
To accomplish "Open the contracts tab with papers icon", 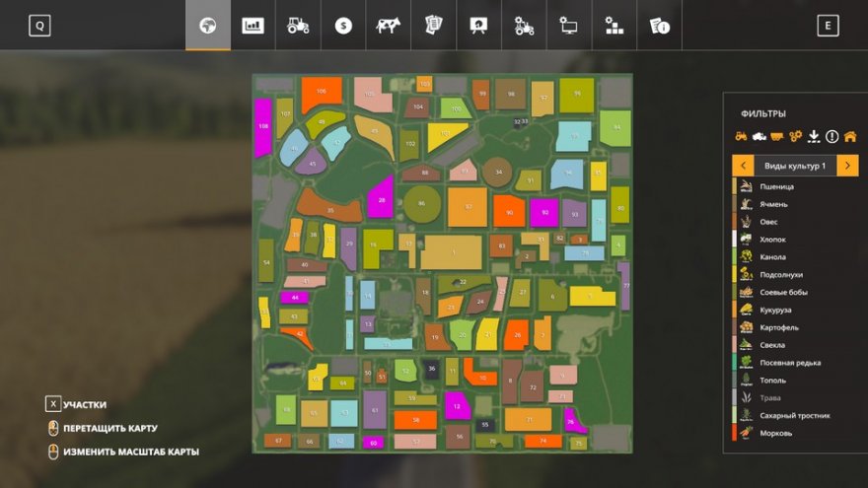I will [x=433, y=26].
